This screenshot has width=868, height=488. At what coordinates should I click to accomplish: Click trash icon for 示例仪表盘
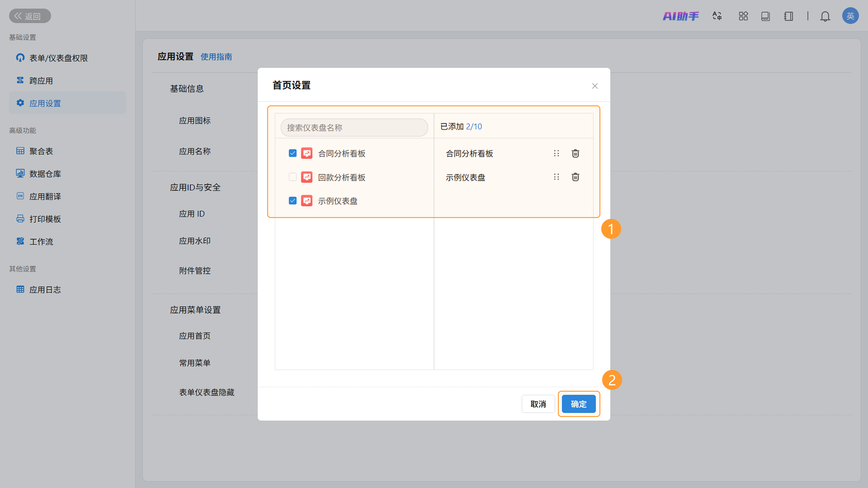pyautogui.click(x=575, y=177)
